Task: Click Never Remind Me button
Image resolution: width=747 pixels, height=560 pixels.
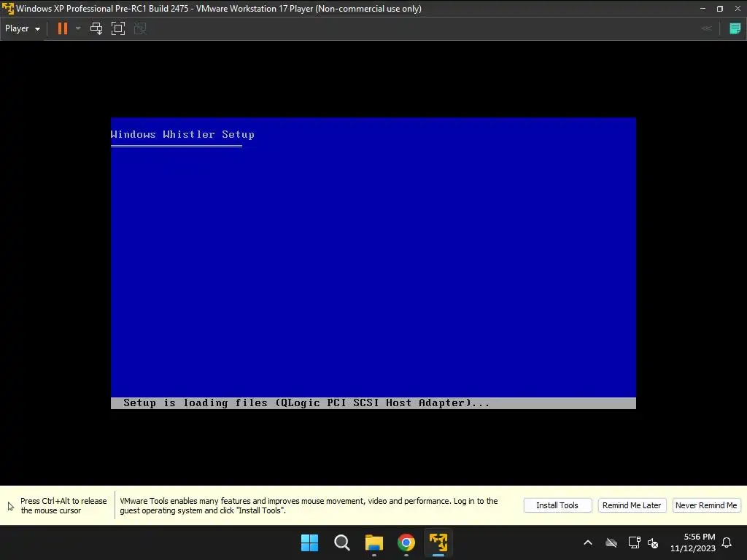Action: tap(706, 505)
